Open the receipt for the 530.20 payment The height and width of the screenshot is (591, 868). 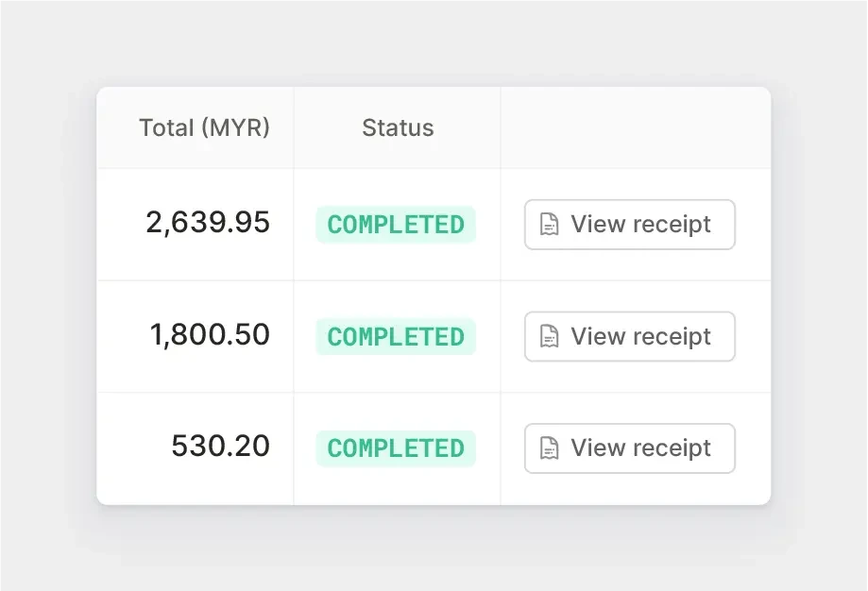pyautogui.click(x=629, y=448)
